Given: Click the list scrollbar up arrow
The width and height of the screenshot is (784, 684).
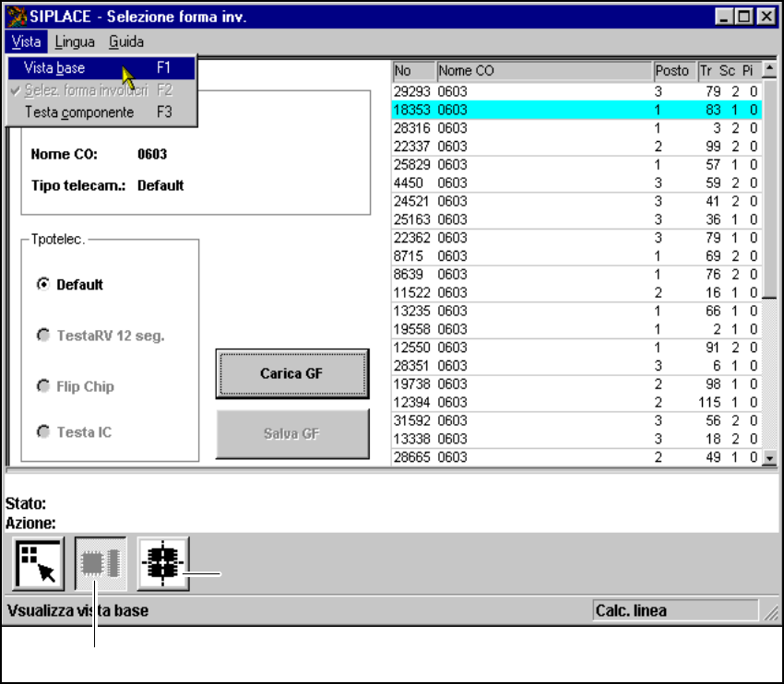Looking at the screenshot, I should (769, 69).
